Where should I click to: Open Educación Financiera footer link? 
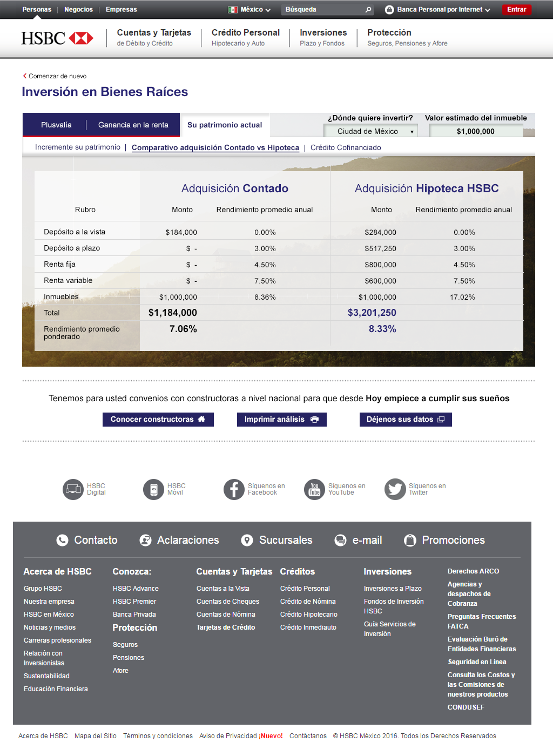(x=56, y=689)
